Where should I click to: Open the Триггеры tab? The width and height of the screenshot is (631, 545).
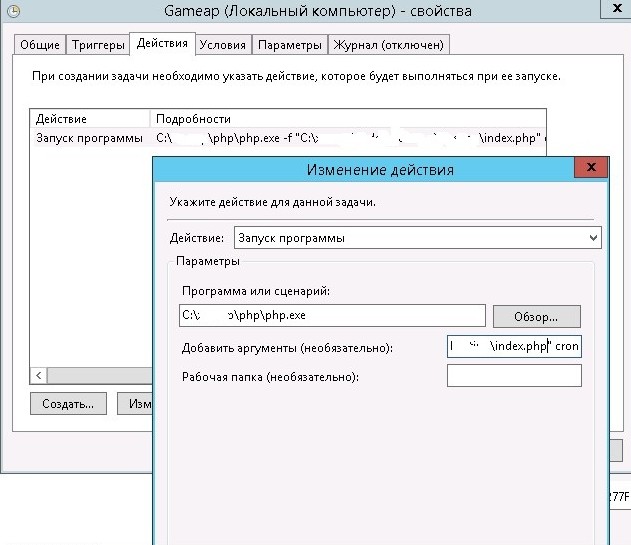point(99,45)
